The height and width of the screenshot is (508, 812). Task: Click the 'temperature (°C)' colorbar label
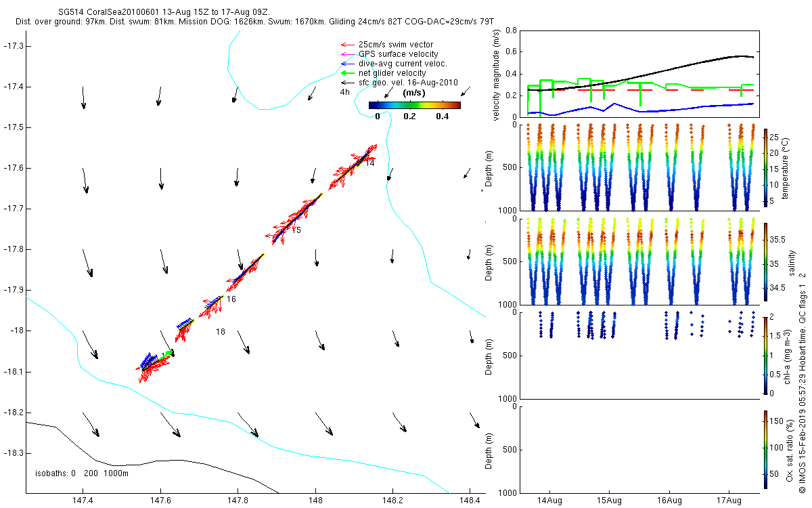pyautogui.click(x=786, y=167)
